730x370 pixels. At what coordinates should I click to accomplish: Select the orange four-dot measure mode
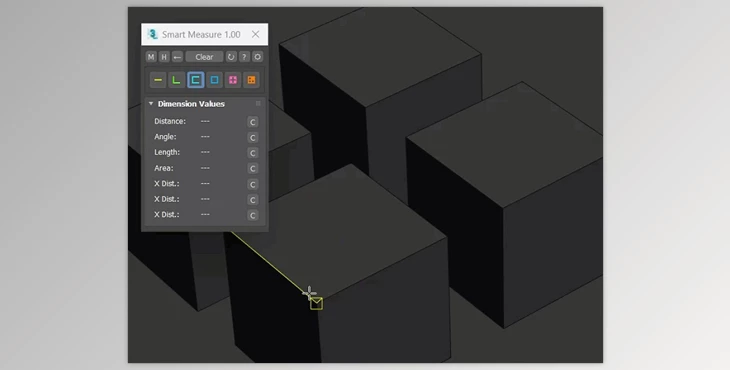[x=251, y=80]
